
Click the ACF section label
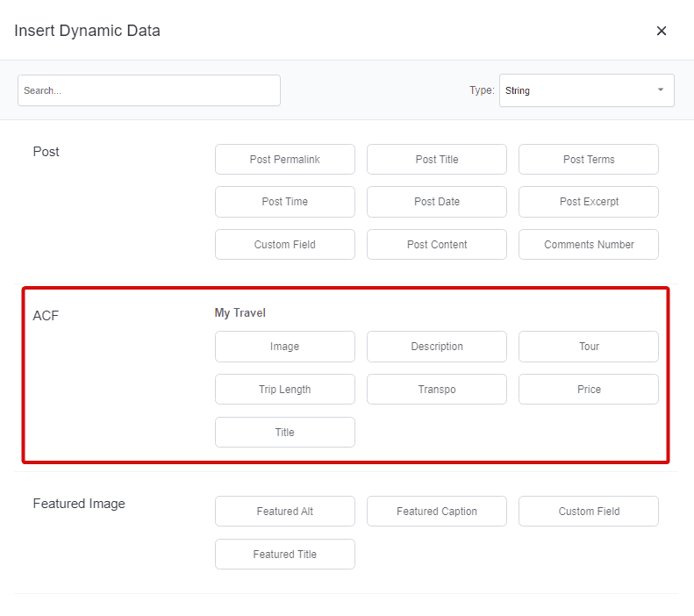(x=46, y=316)
